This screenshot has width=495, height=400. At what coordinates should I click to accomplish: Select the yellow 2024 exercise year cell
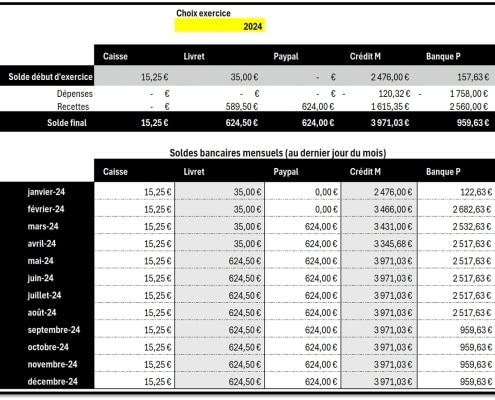point(220,26)
